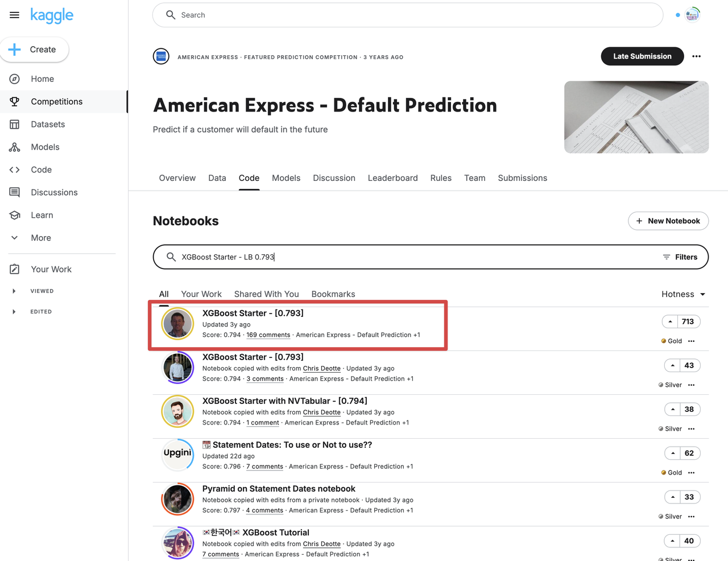Upvote the notebook with 43 votes
This screenshot has width=728, height=561.
[672, 366]
